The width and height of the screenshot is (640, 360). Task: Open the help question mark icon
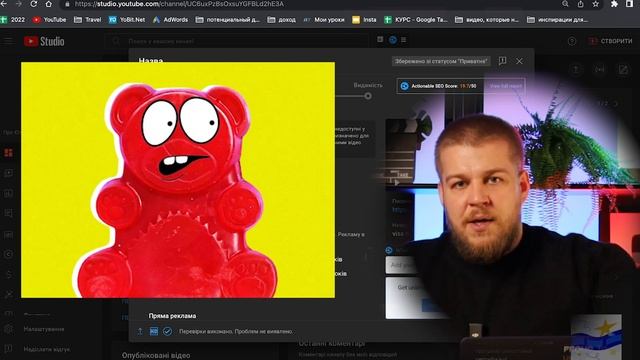coord(572,41)
